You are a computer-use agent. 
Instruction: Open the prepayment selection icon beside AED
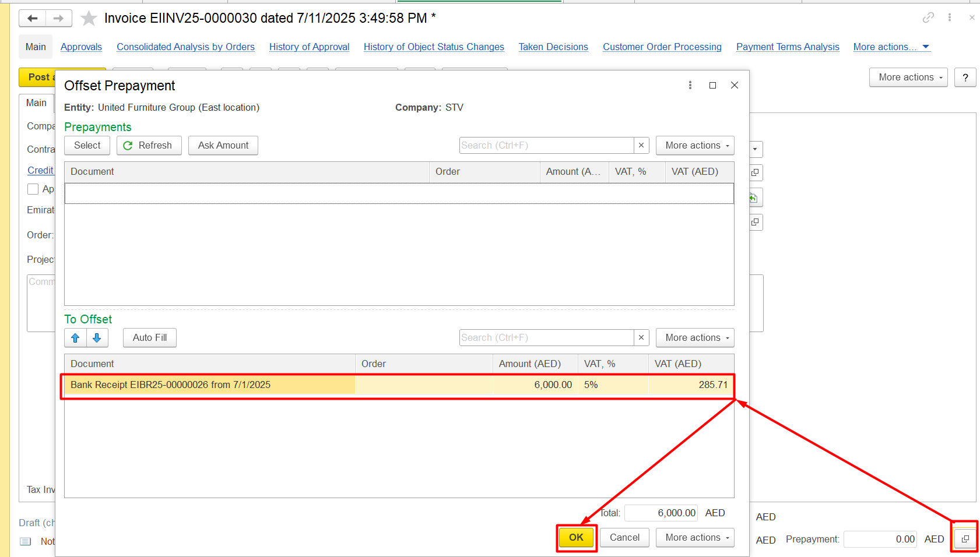pyautogui.click(x=965, y=539)
